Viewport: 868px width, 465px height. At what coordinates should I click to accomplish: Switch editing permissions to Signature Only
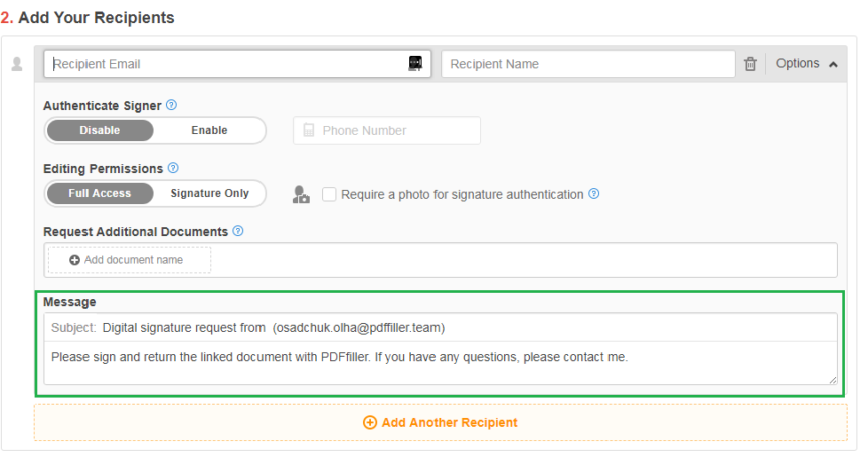pos(209,193)
